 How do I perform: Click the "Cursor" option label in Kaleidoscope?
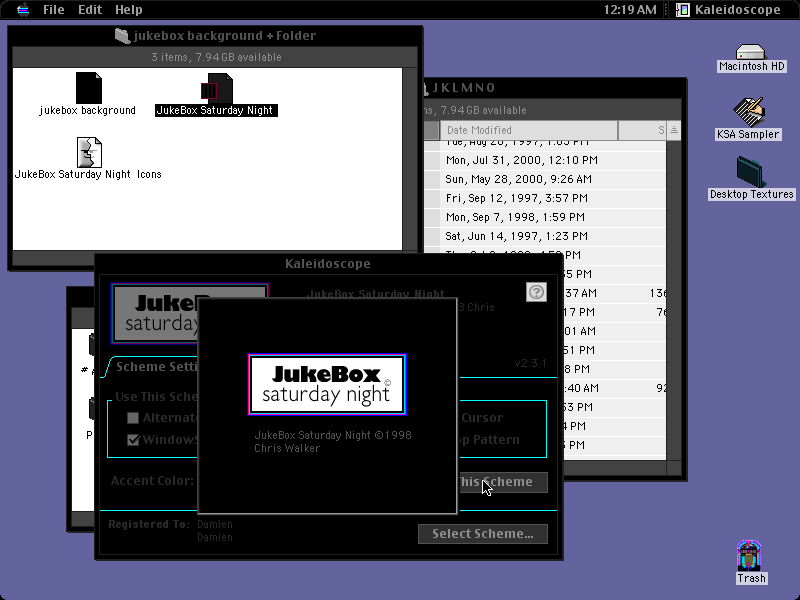coord(482,418)
